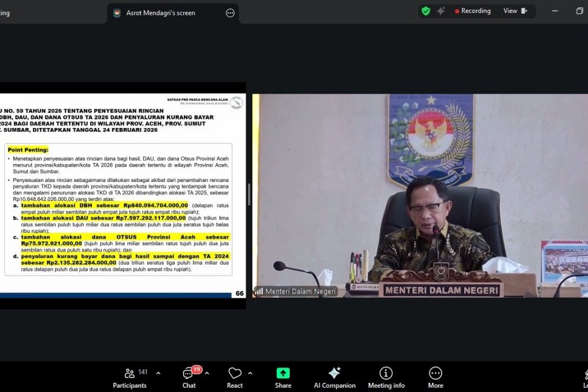Click the React heart icon
Viewport: 588px width, 392px height.
(235, 373)
